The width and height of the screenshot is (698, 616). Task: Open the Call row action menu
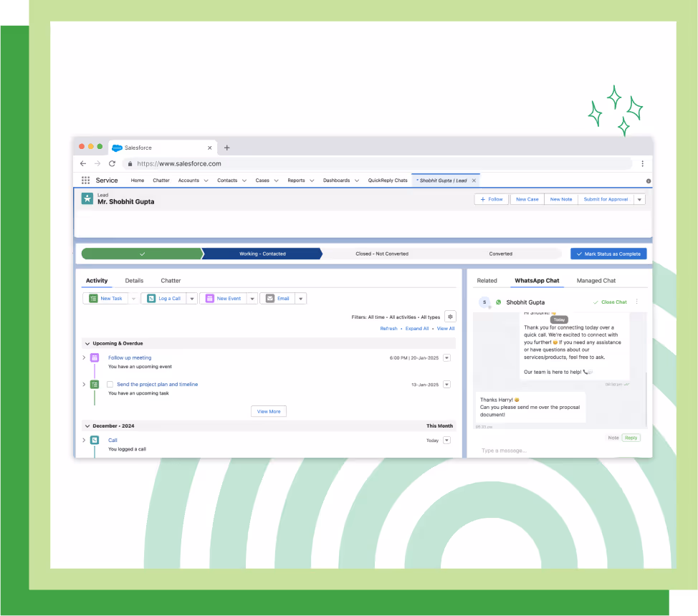446,441
